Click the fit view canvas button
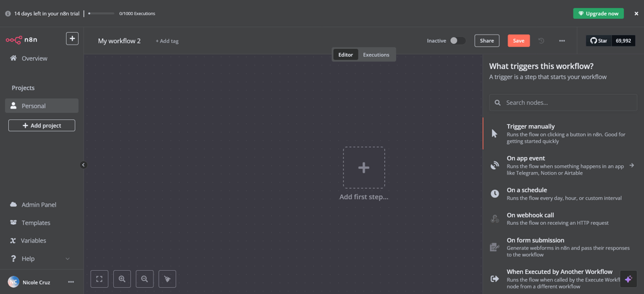Screen dimensions: 644x294 point(99,279)
